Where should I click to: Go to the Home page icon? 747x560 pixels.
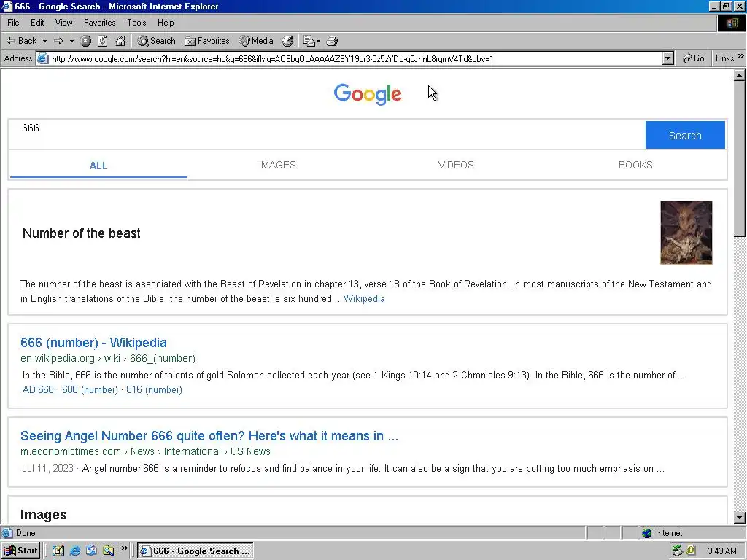click(120, 41)
